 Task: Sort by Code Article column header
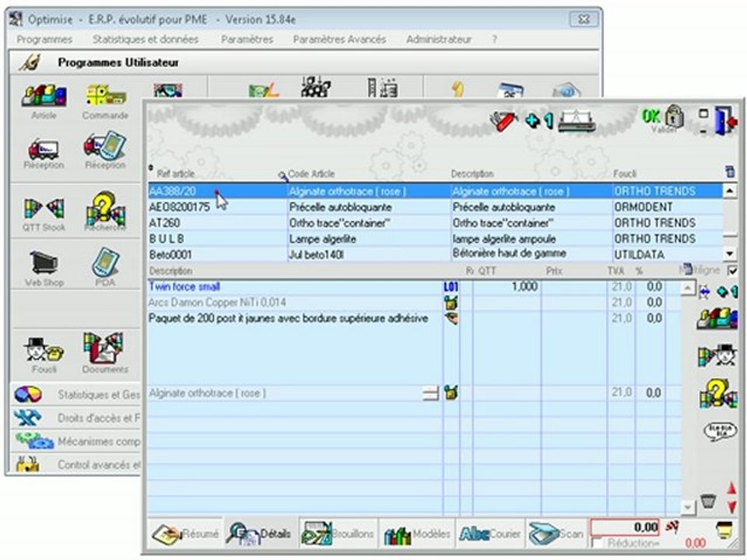[x=311, y=173]
